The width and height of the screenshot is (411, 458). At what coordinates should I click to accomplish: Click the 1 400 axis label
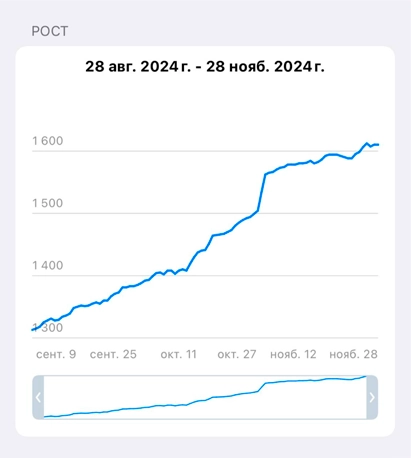coord(48,265)
